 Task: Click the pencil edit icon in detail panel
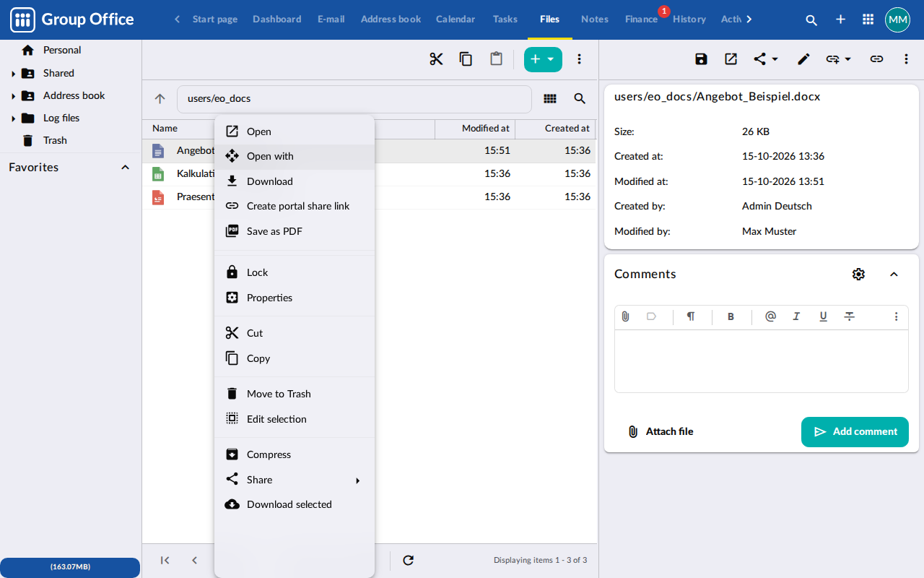point(803,59)
